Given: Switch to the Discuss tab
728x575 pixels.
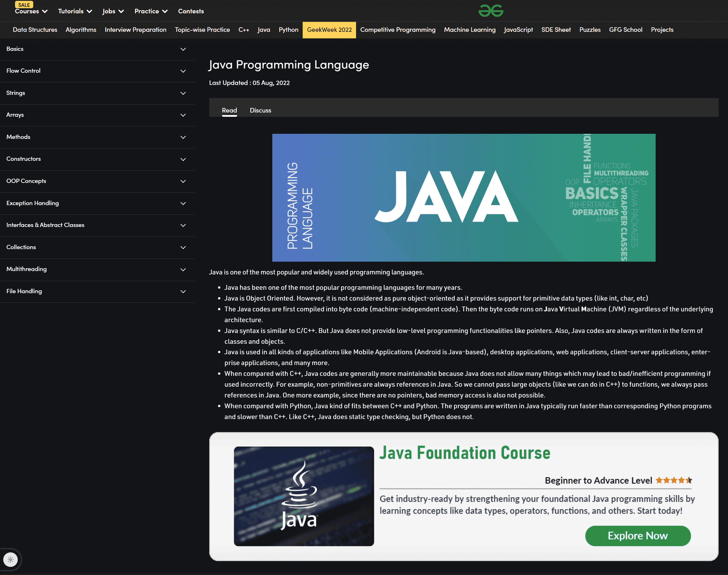Looking at the screenshot, I should [x=261, y=110].
